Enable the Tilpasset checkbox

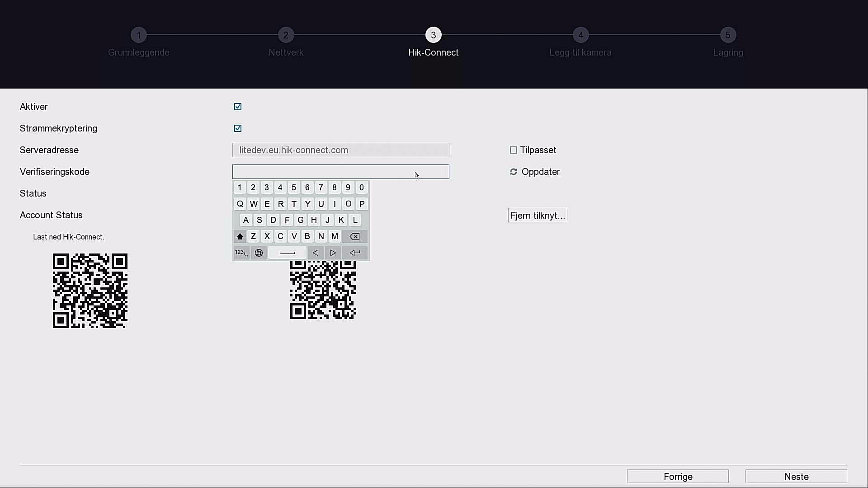tap(514, 150)
